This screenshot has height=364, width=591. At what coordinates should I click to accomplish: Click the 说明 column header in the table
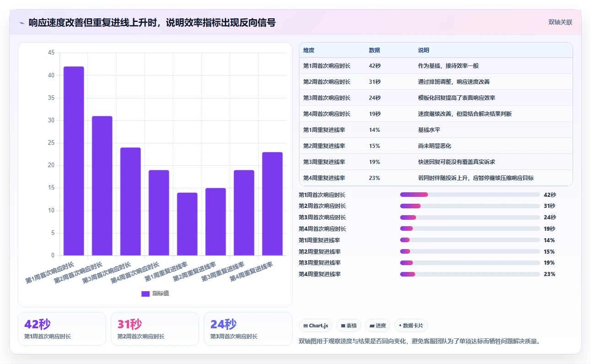pos(423,50)
